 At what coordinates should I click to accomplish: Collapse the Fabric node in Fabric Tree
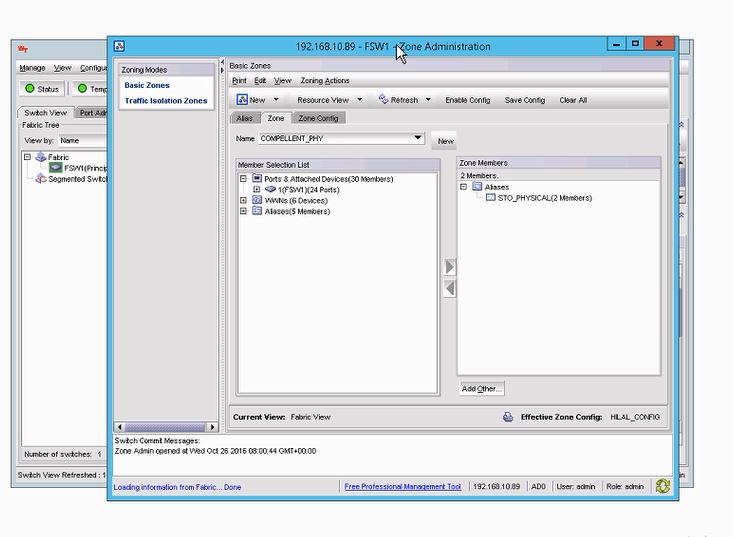[x=27, y=157]
